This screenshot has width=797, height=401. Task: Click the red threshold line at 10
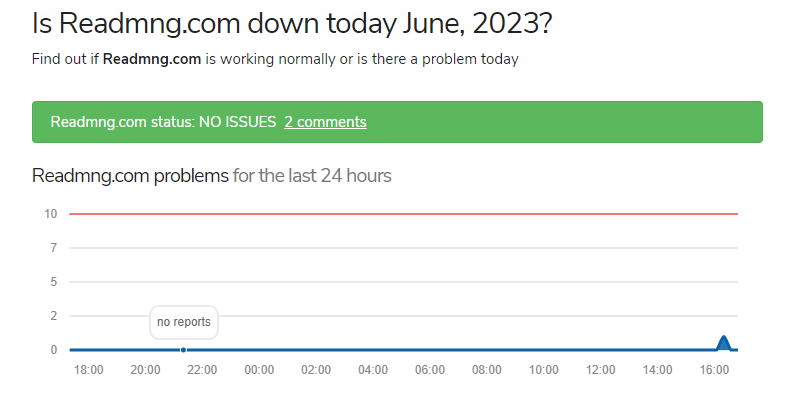(404, 214)
